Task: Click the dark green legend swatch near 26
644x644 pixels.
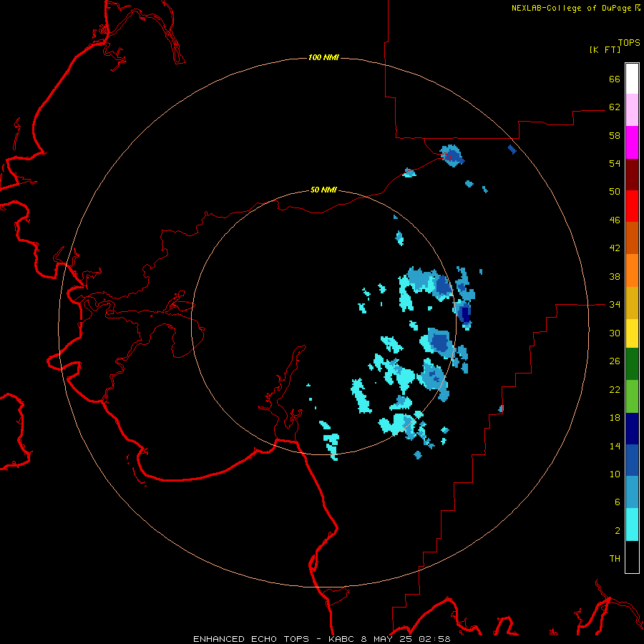Action: 632,364
